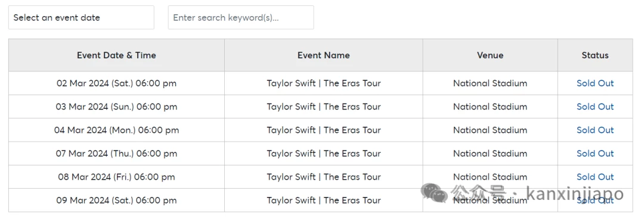Click the 03 Mar 2024 (Sun.) date cell

click(x=117, y=107)
